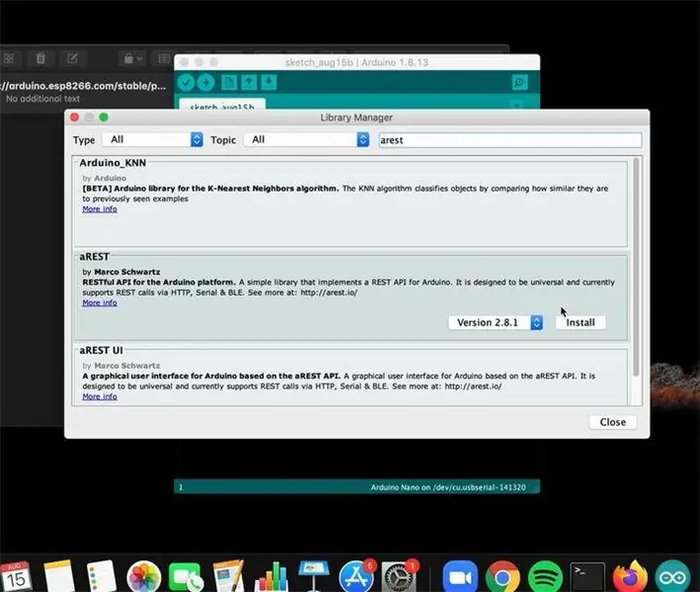Open More info link for Arduino_KNN
Image resolution: width=700 pixels, height=592 pixels.
point(100,209)
